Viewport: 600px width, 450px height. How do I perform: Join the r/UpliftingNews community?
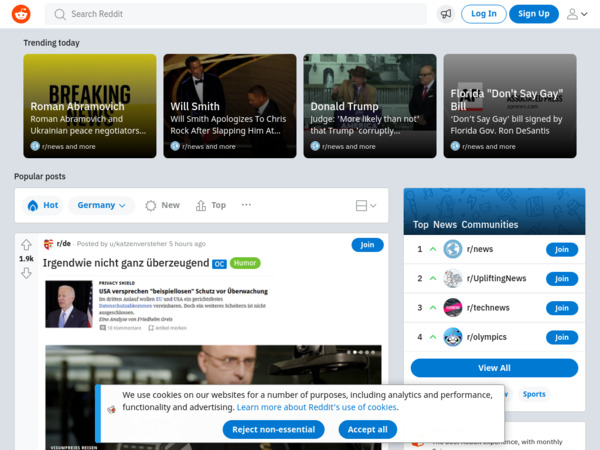pos(562,279)
